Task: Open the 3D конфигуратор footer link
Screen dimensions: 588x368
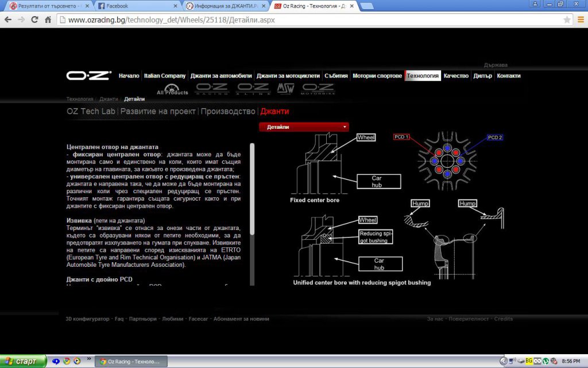Action: [x=87, y=319]
